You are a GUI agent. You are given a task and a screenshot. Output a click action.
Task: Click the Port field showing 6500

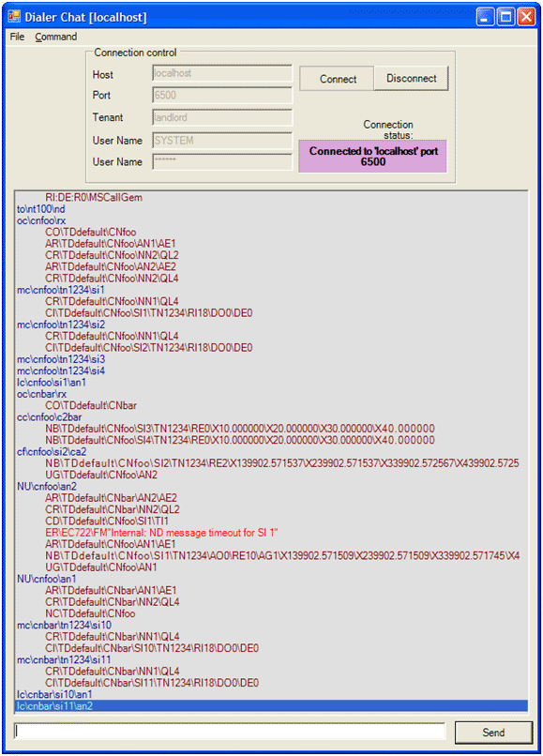pyautogui.click(x=222, y=95)
